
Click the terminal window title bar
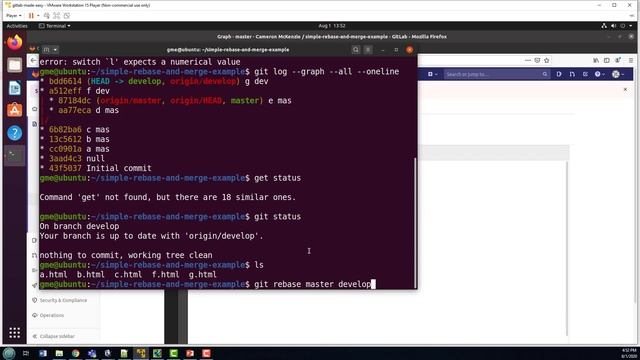pos(228,49)
